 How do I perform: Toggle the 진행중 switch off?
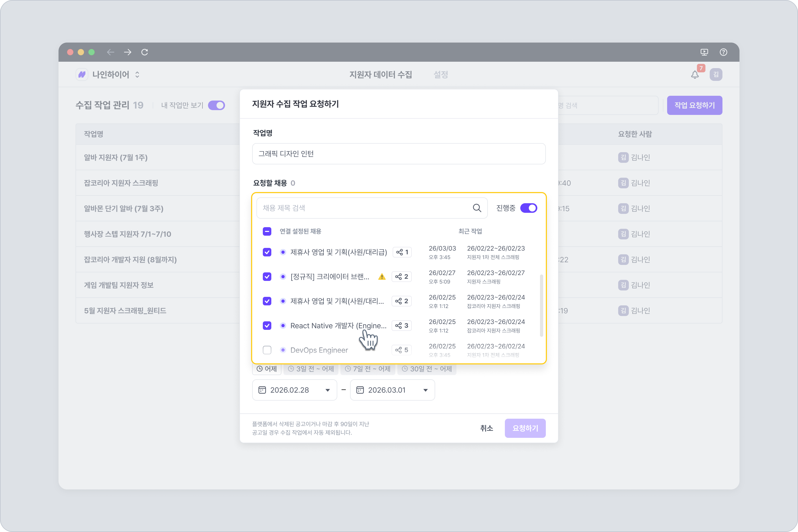(529, 208)
